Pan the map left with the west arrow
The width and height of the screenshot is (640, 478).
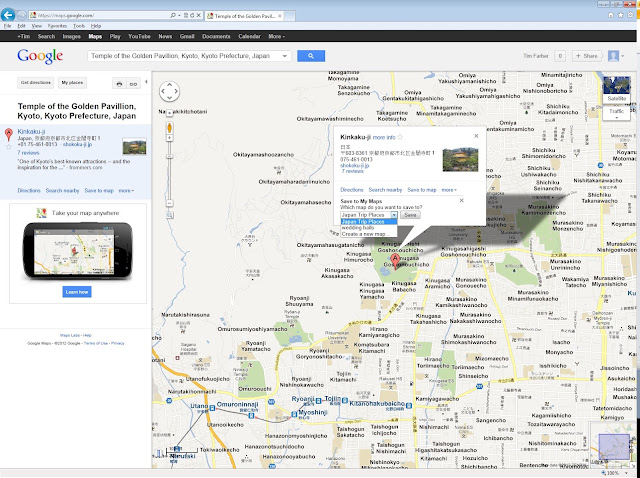[162, 91]
